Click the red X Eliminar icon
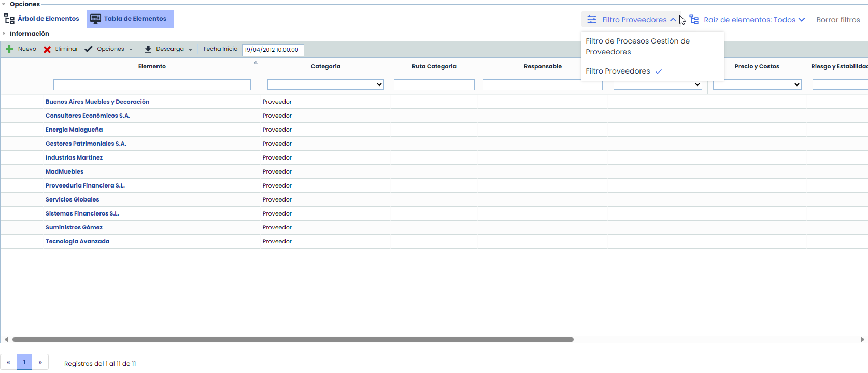 47,50
